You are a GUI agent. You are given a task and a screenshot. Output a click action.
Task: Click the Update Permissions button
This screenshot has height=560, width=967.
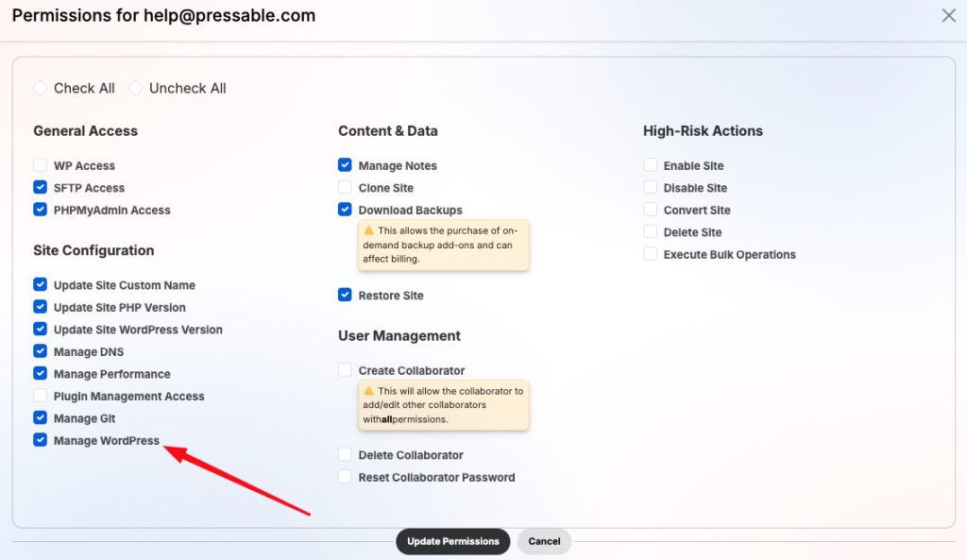click(x=453, y=541)
